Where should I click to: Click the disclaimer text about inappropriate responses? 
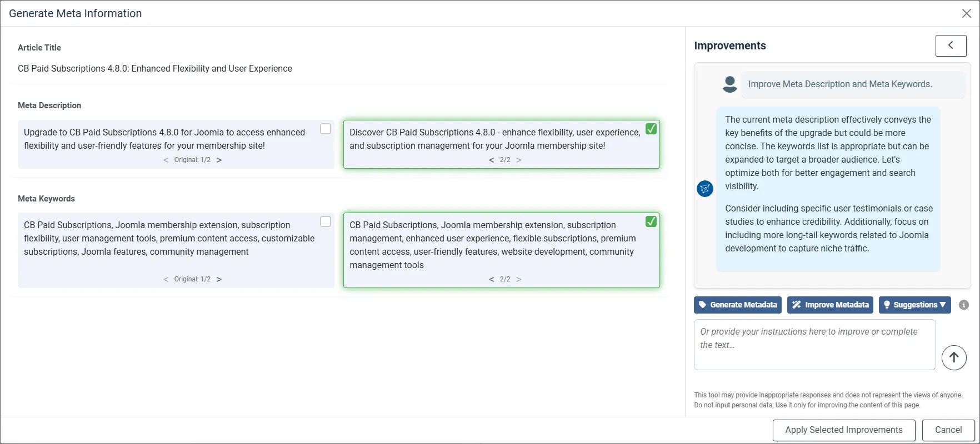coord(828,400)
